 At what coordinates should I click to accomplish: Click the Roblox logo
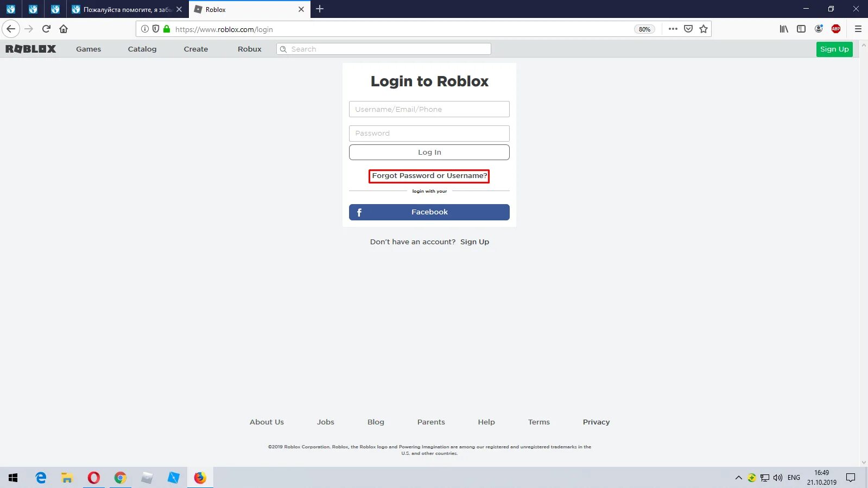coord(31,49)
